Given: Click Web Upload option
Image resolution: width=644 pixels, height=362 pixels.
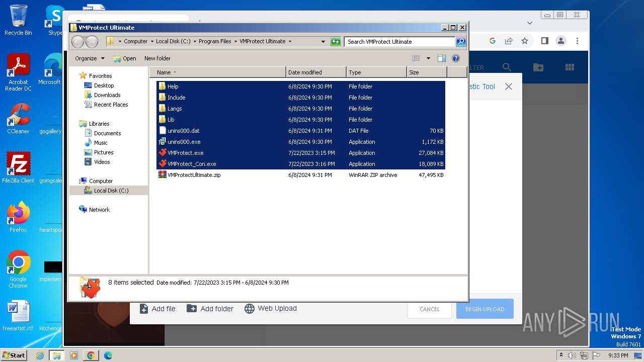Looking at the screenshot, I should [x=271, y=309].
